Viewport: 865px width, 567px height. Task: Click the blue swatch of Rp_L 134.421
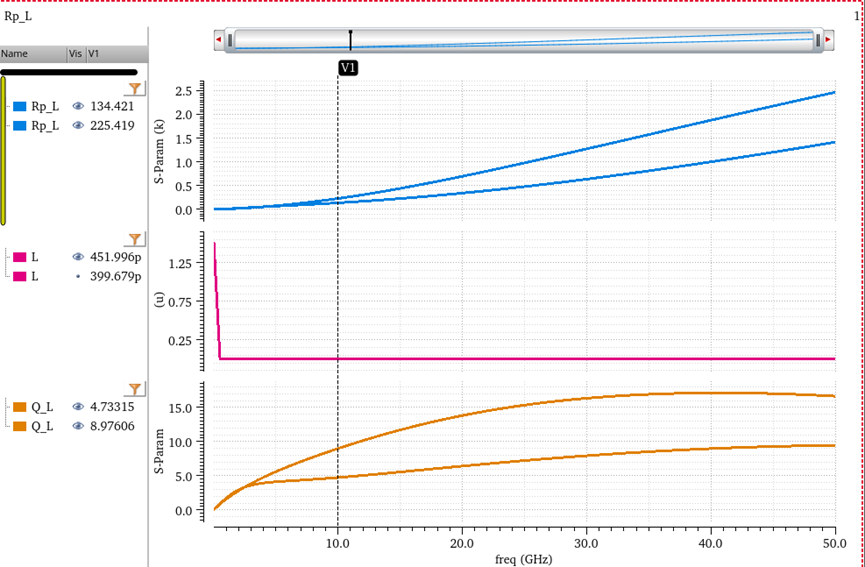click(20, 106)
